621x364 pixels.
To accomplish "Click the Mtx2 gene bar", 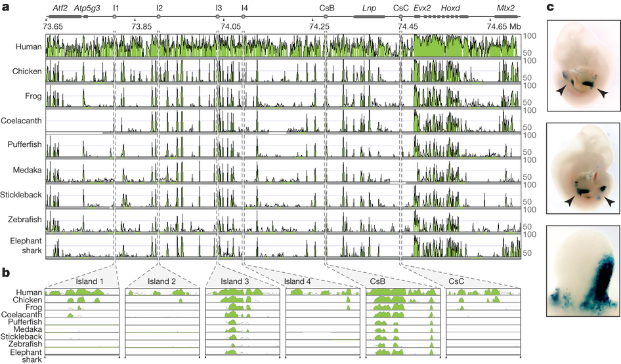I will 505,16.
